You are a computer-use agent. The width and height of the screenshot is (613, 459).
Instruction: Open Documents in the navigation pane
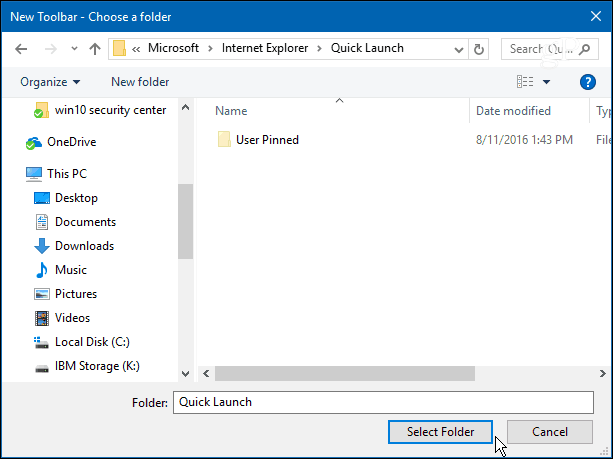click(75, 222)
